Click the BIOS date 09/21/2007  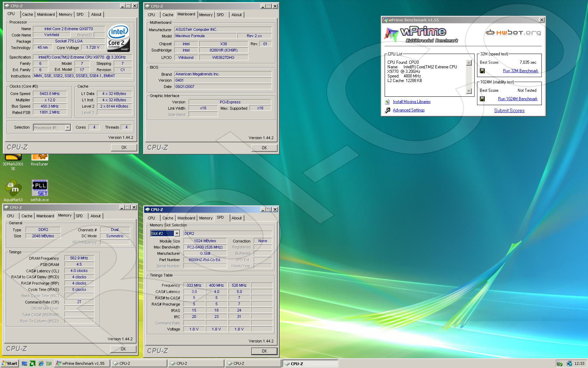223,87
